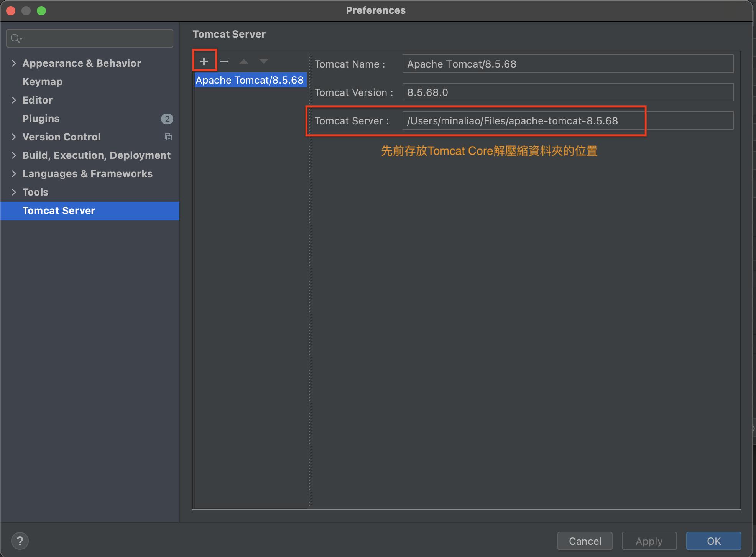
Task: Select Tomcat Server in sidebar
Action: click(x=90, y=211)
